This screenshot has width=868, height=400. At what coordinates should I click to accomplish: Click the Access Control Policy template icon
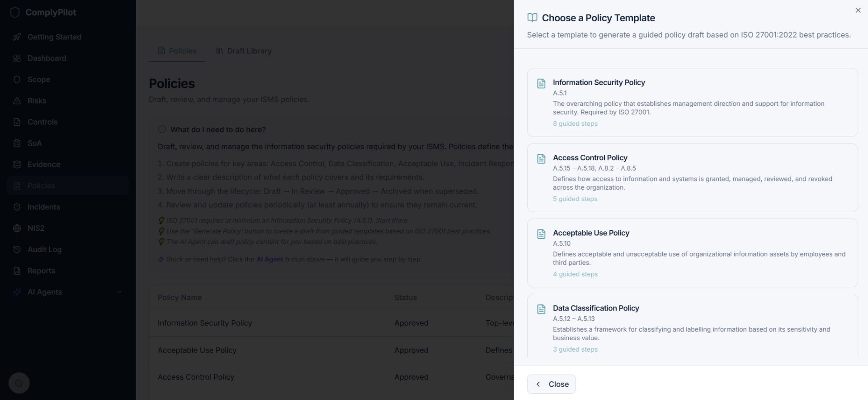click(541, 159)
